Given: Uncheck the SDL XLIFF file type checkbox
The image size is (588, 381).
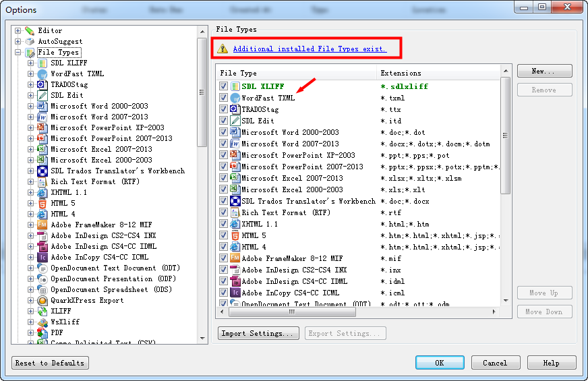Looking at the screenshot, I should coord(223,86).
